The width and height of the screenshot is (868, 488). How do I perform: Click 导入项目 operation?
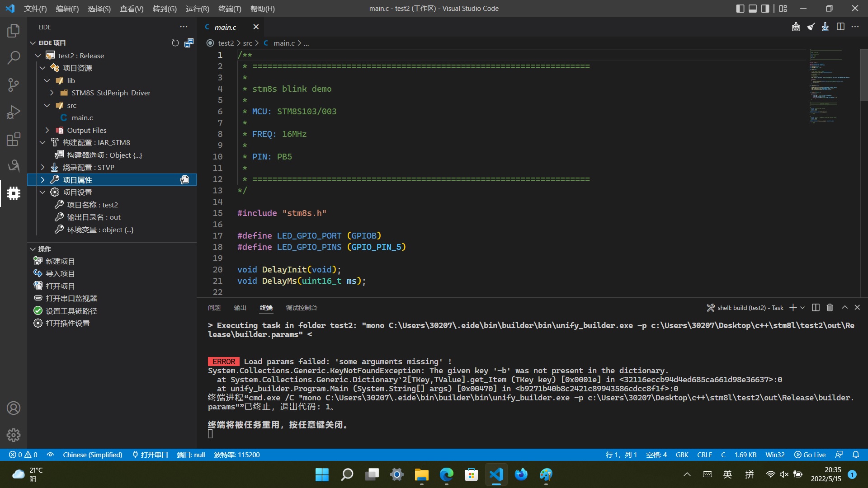tap(60, 273)
